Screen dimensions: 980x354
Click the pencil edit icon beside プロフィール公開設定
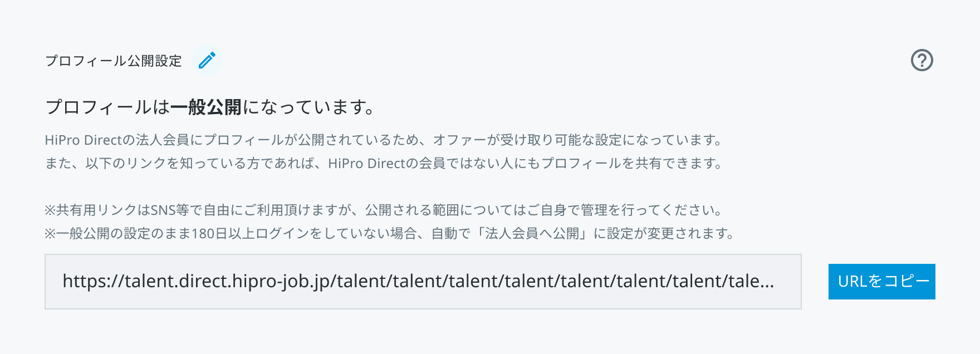[207, 60]
